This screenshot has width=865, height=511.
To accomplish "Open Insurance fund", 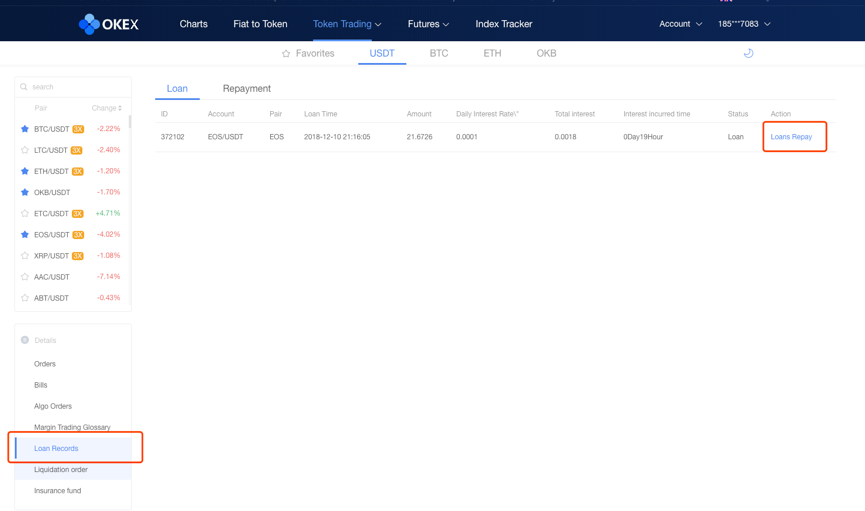I will coord(57,491).
